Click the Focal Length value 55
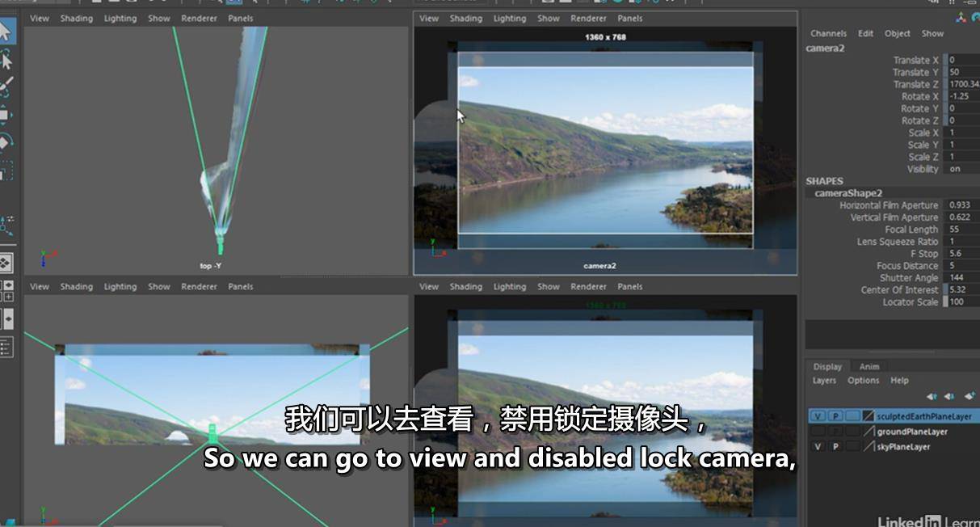The image size is (980, 527). click(x=964, y=230)
